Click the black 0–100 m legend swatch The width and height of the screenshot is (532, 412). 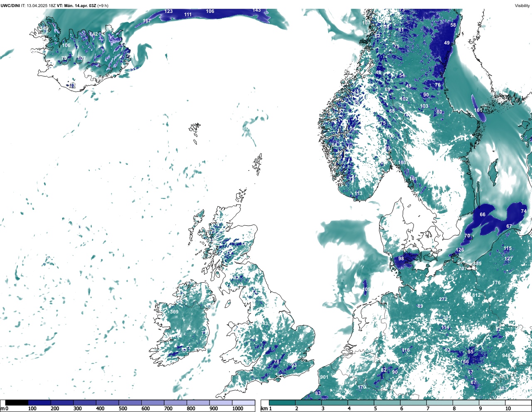[17, 402]
